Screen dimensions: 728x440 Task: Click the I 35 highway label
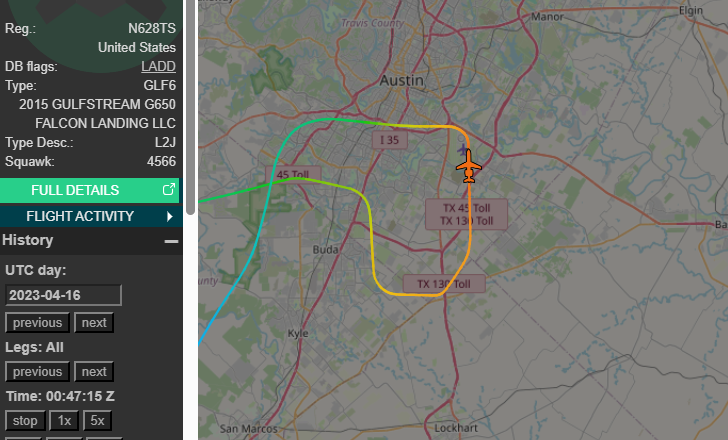(x=390, y=140)
